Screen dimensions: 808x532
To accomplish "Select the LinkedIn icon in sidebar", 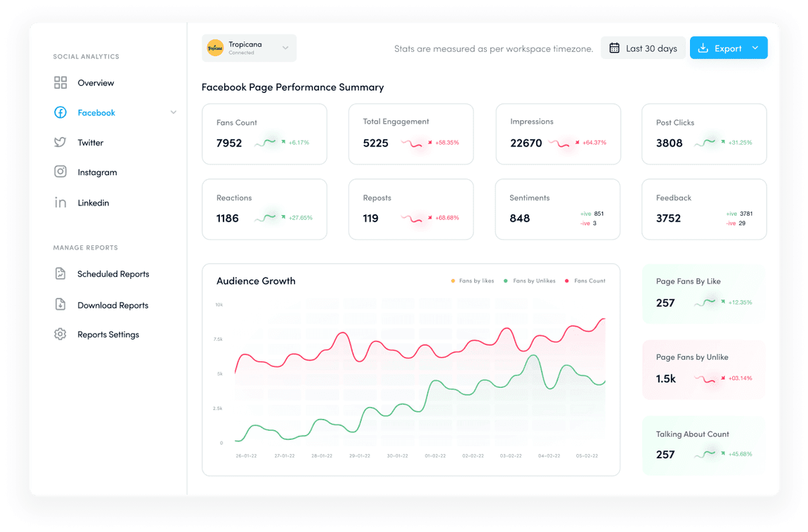I will click(x=60, y=202).
